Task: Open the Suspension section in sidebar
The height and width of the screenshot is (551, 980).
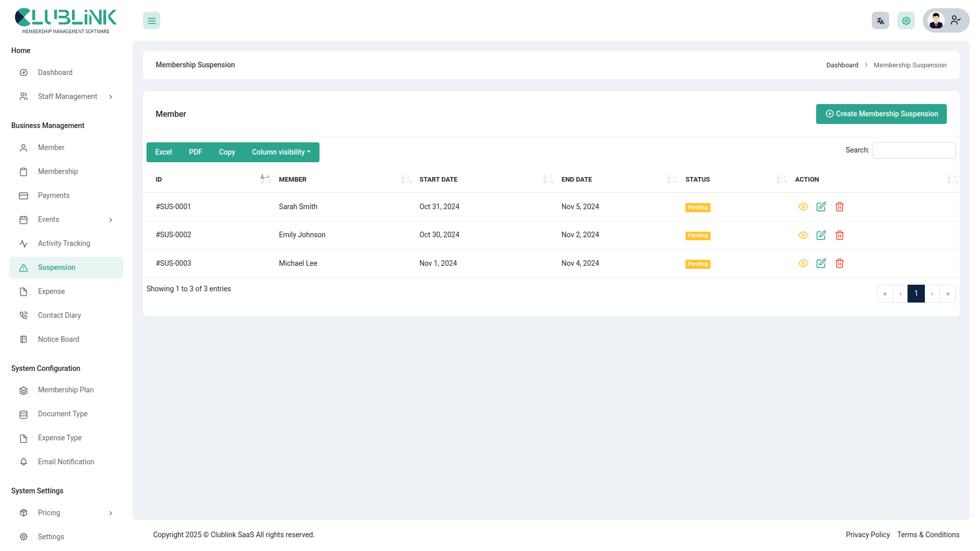Action: [x=56, y=267]
